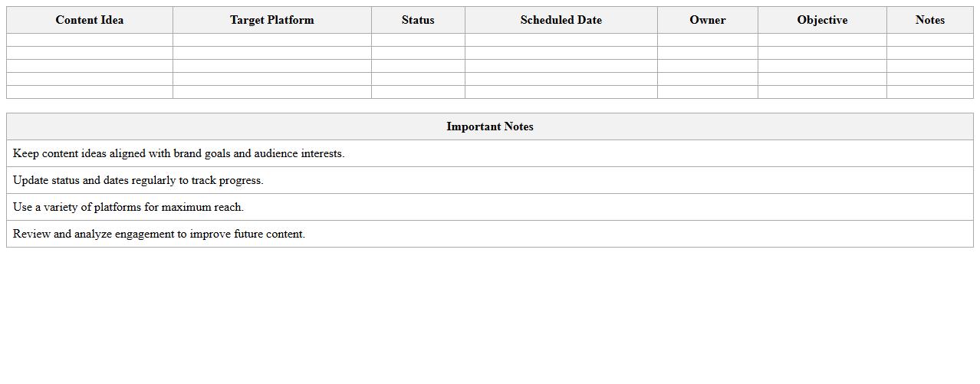Image resolution: width=980 pixels, height=384 pixels.
Task: Click the first empty Status cell
Action: [418, 40]
